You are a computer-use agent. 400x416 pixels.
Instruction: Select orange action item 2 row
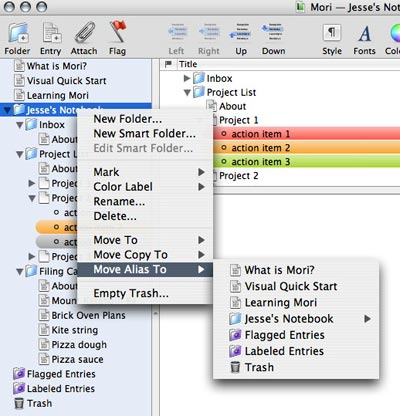(307, 148)
